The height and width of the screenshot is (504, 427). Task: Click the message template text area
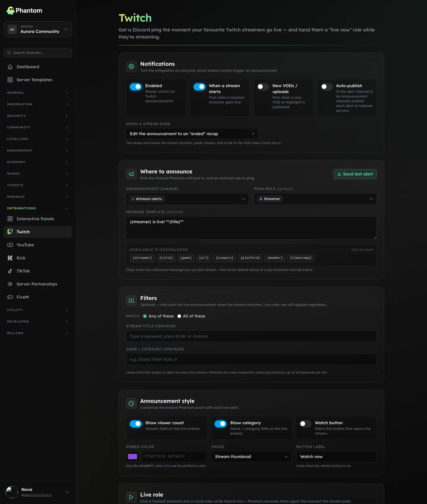tap(251, 228)
